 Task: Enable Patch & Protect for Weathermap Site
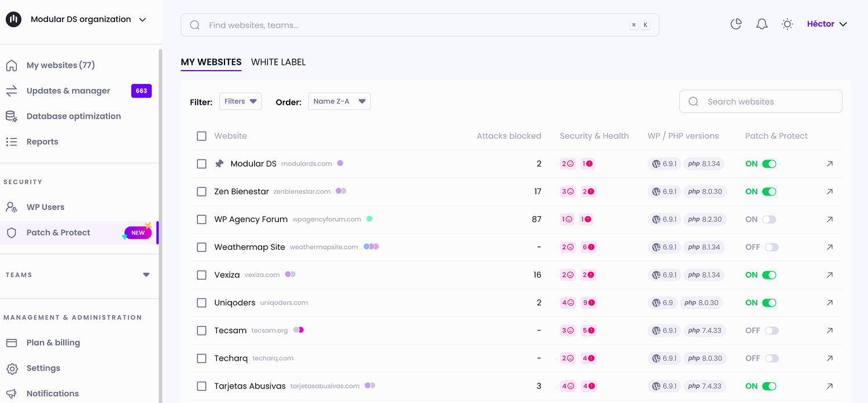click(772, 247)
